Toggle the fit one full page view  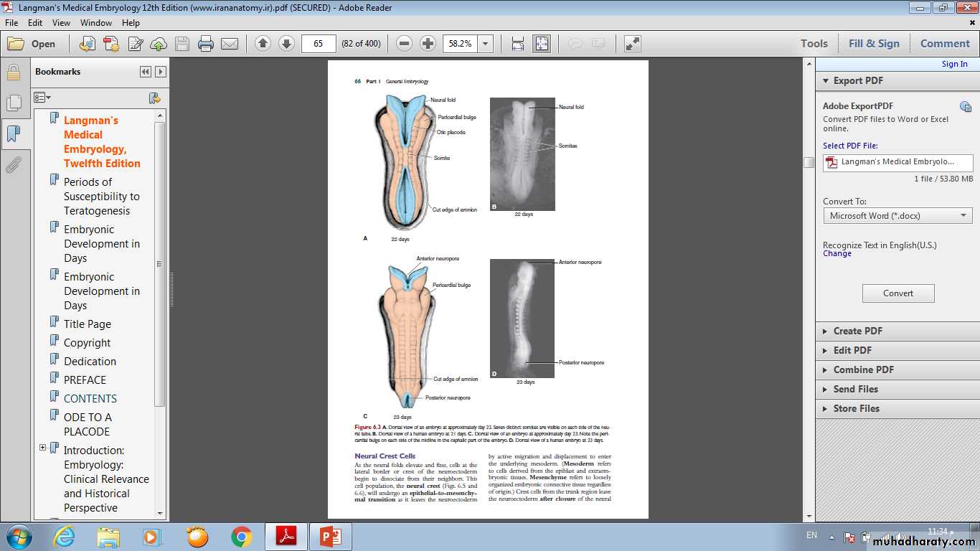tap(541, 44)
